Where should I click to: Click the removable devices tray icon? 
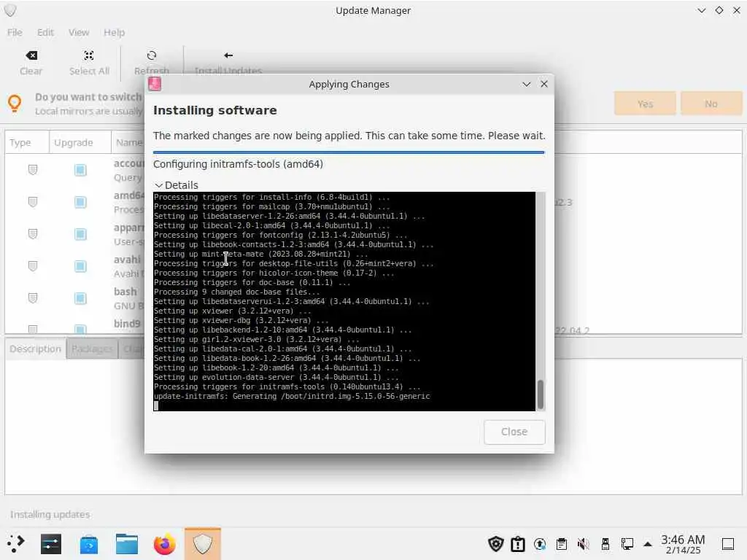605,544
